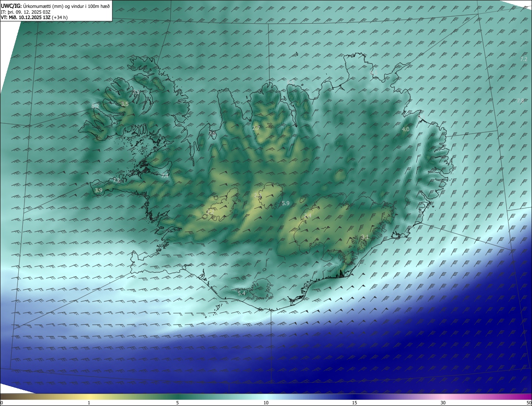Click the 10 tick label on the colour scale

click(x=266, y=403)
